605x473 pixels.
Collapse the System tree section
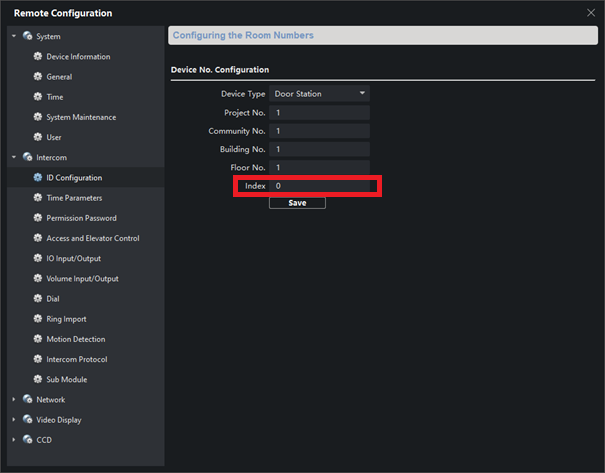(14, 36)
